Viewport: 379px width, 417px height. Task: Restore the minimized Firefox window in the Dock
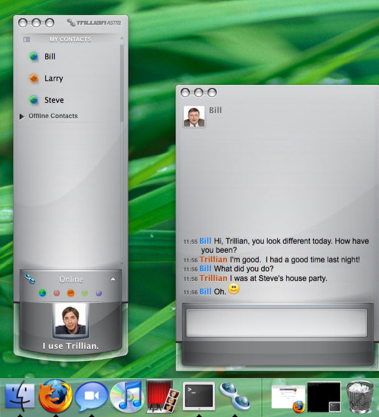[289, 398]
